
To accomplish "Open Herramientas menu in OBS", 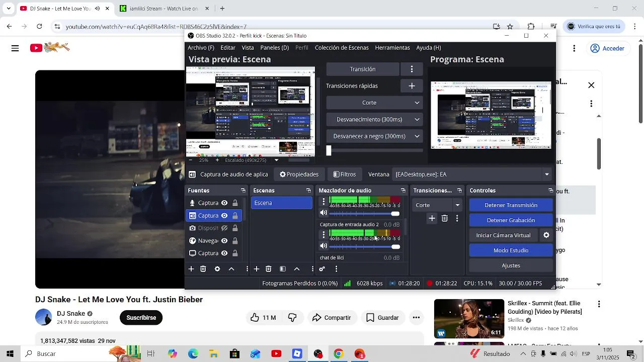I will tap(392, 48).
